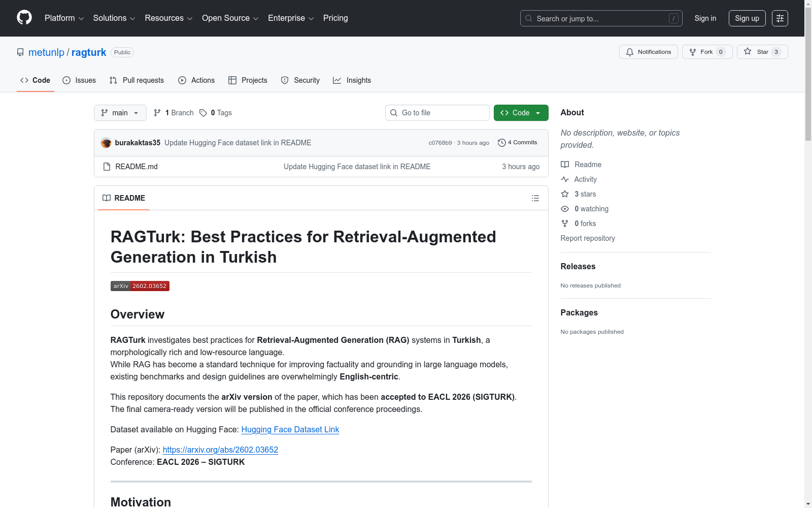Click the eye icon beside 0 watching

[565, 209]
